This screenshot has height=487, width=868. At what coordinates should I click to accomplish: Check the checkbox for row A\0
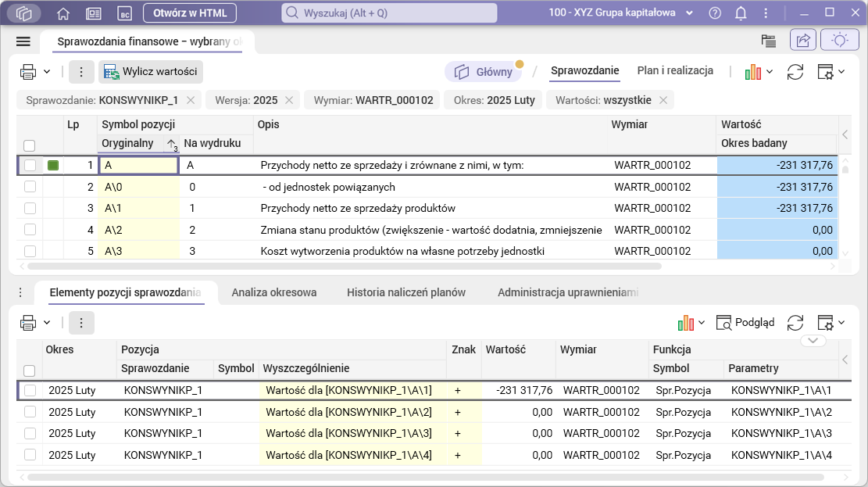coord(30,187)
